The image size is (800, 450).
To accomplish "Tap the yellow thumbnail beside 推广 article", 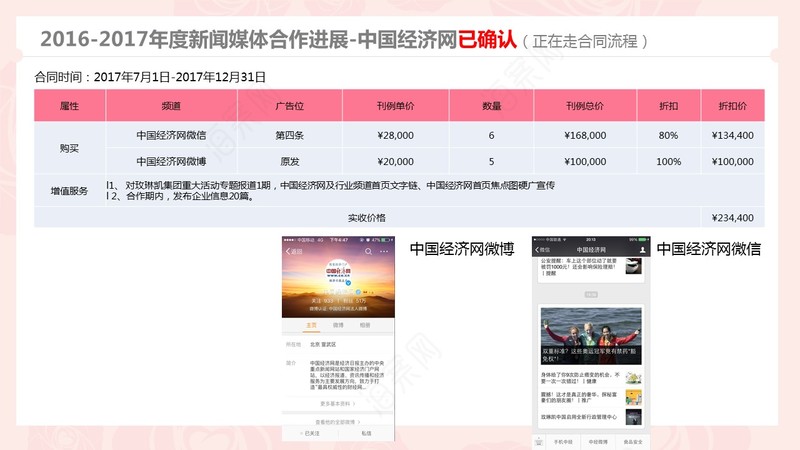I will click(x=634, y=397).
